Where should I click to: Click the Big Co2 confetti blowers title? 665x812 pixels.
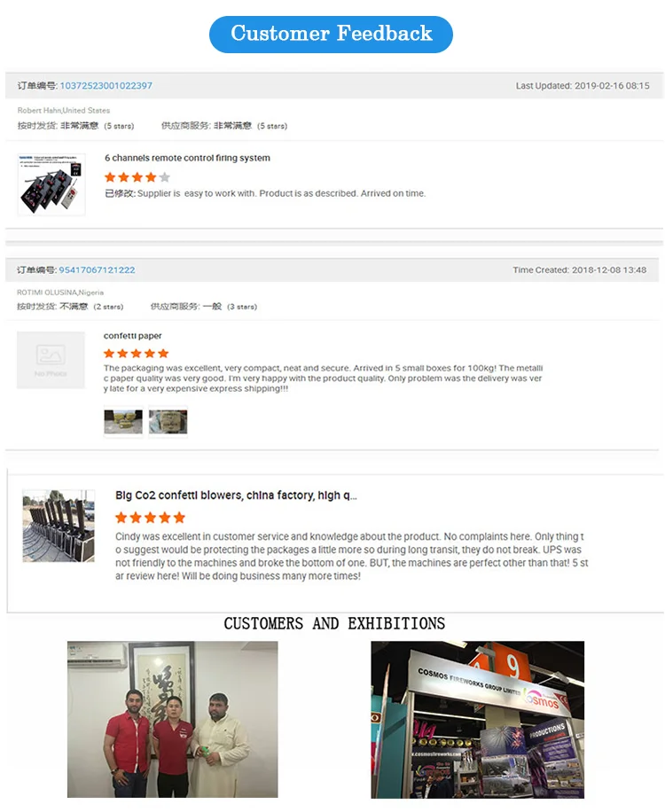pos(236,495)
